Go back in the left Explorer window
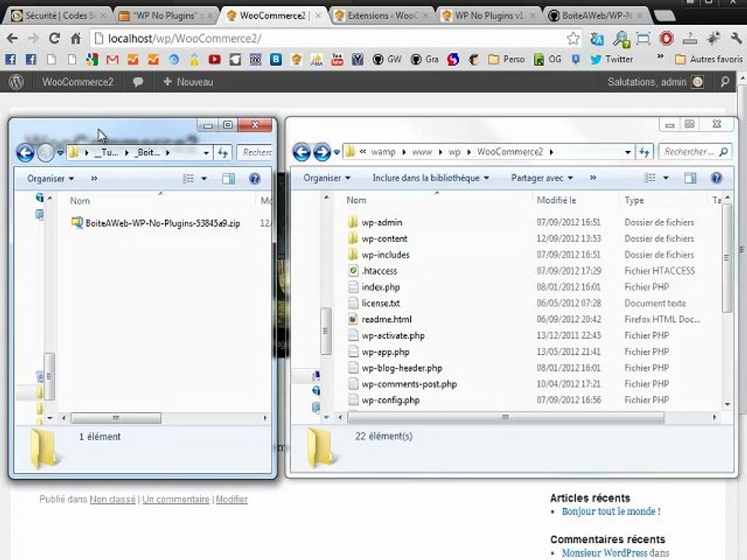The image size is (747, 560). click(25, 153)
